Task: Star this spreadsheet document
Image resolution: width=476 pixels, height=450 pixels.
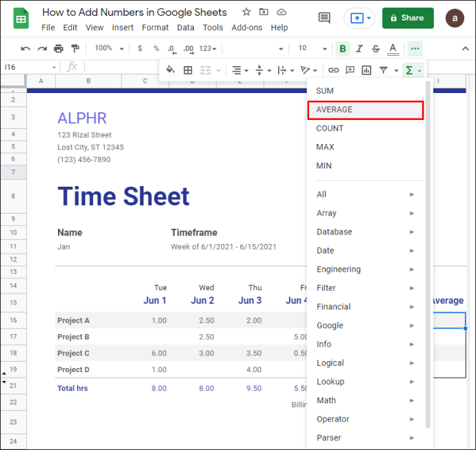Action: 246,12
